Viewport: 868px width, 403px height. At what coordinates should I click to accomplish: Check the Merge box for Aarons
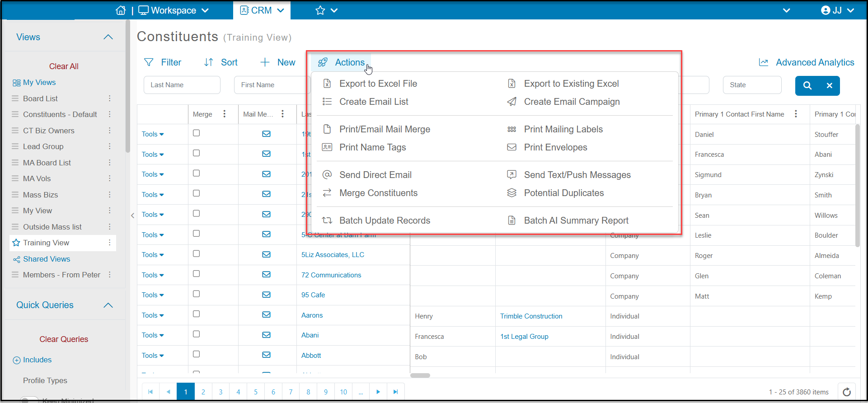(196, 314)
